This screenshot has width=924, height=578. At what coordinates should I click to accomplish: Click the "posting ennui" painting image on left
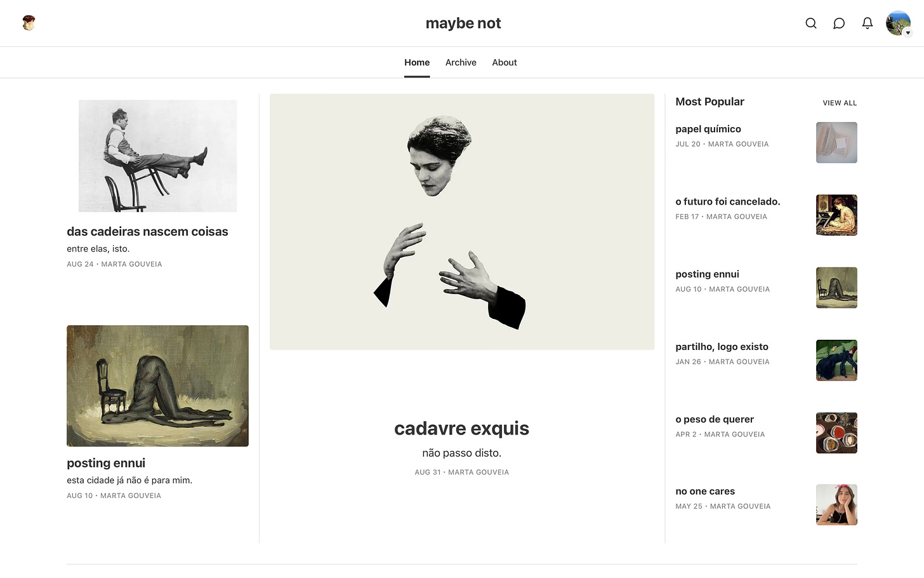[157, 386]
